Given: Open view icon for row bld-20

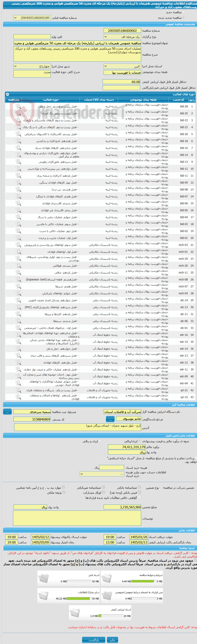Looking at the screenshot, I should click(18, 134).
